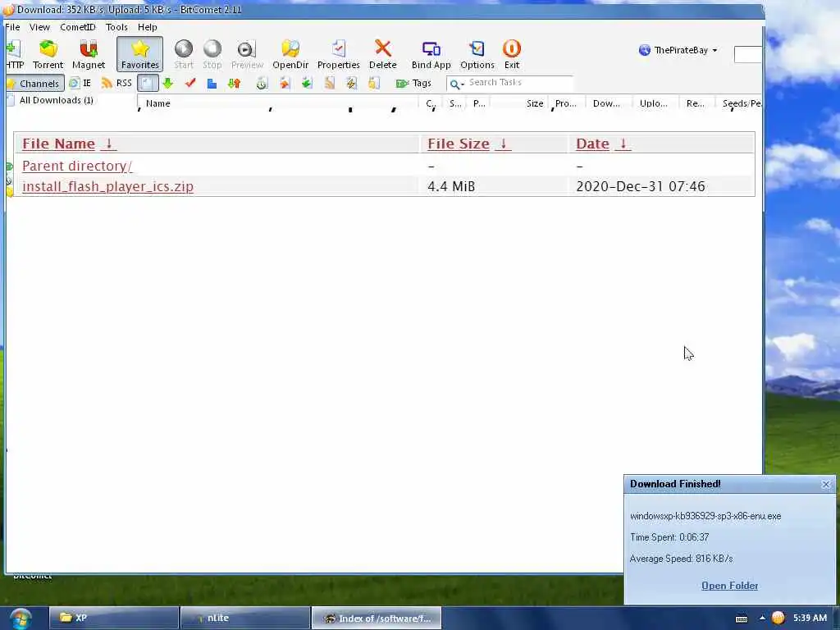The image size is (840, 630).
Task: Filter completed tasks with red checkmark
Action: [x=190, y=83]
